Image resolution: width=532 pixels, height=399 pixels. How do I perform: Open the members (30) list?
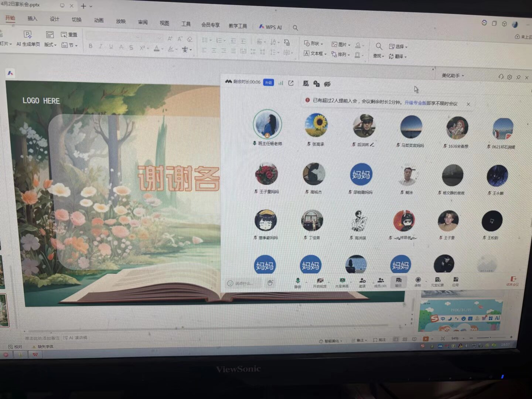pyautogui.click(x=380, y=281)
